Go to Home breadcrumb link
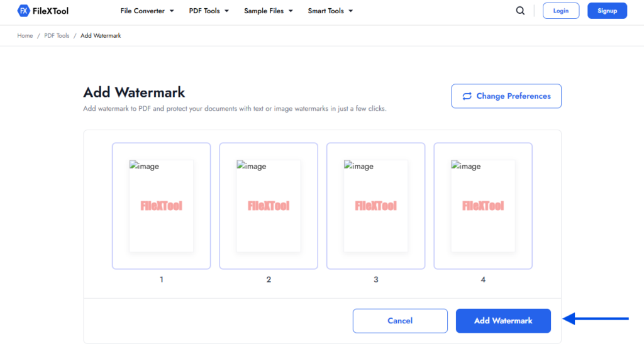The width and height of the screenshot is (644, 356). 25,36
